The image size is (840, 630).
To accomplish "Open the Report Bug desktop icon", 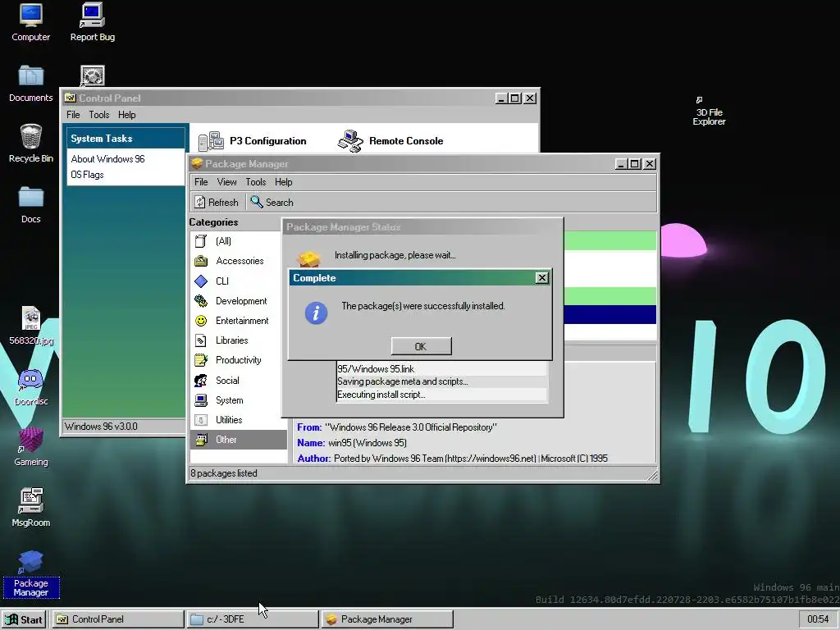I will click(92, 22).
